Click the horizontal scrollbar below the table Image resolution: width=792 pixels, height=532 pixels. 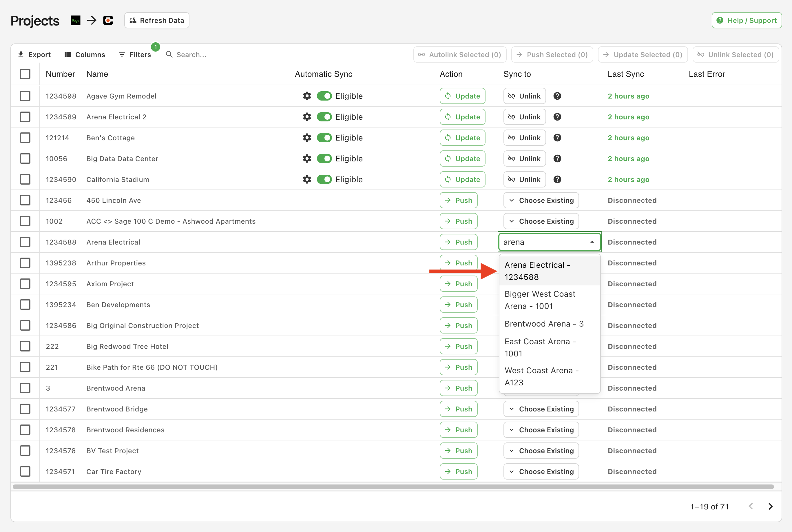(x=393, y=487)
